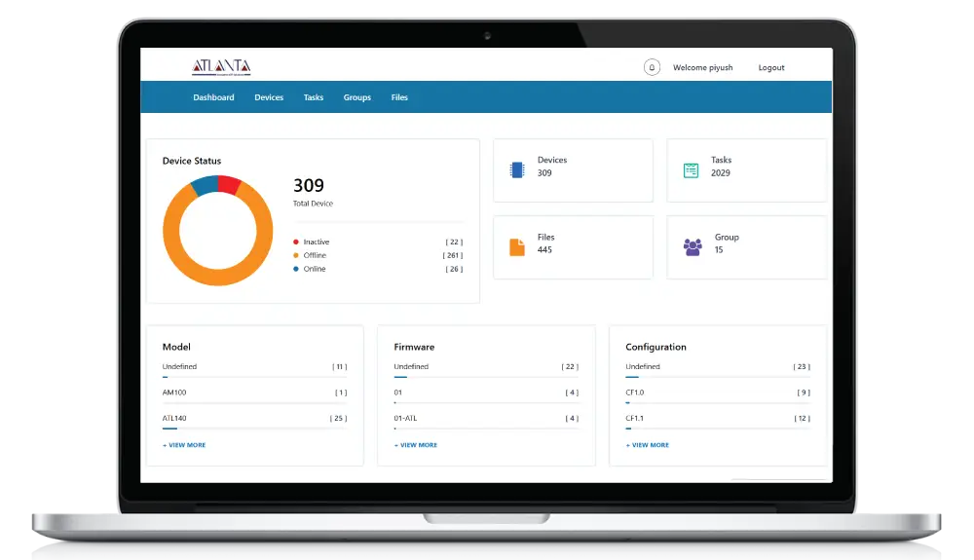
Task: Click the Offline count [ 261 ]
Action: point(453,255)
